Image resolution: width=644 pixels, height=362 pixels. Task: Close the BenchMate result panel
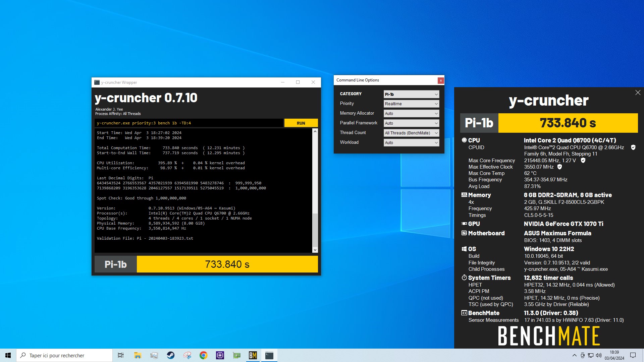pos(638,93)
